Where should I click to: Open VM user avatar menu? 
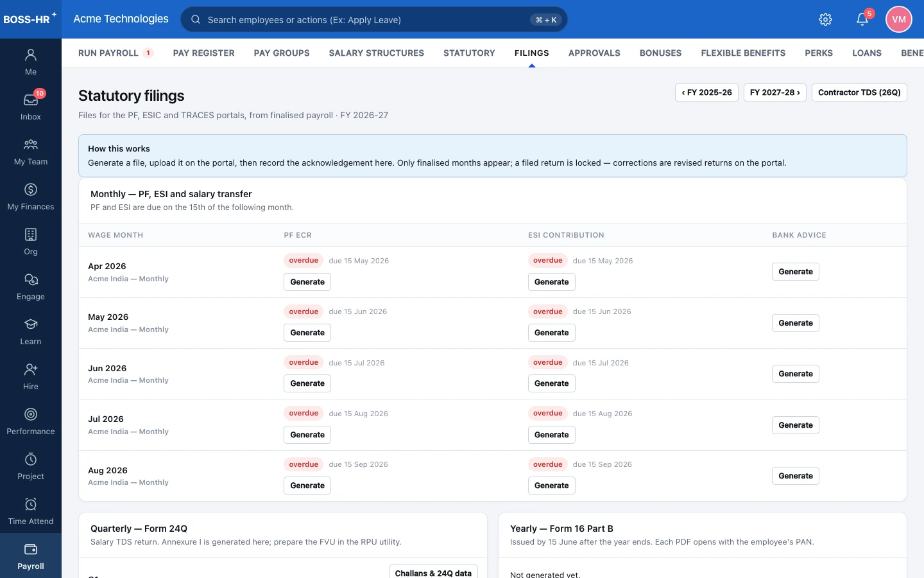pos(899,19)
